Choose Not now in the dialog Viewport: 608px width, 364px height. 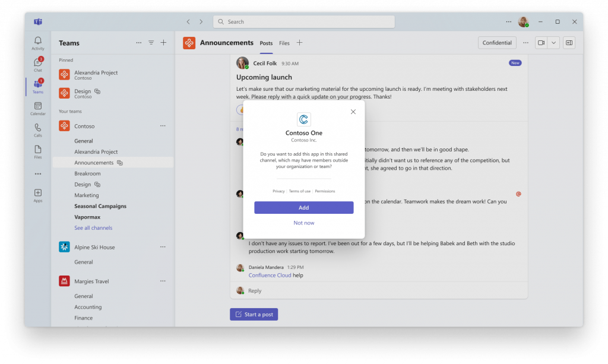tap(303, 223)
